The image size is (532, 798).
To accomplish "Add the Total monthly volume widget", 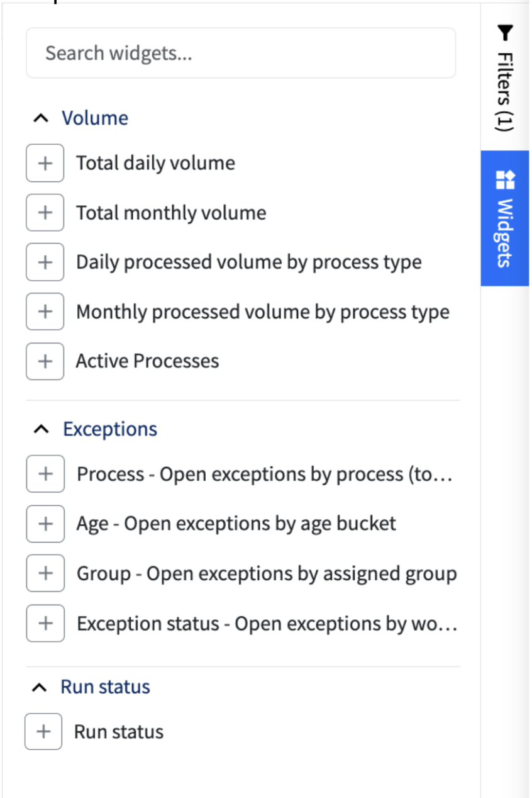I will pyautogui.click(x=45, y=213).
